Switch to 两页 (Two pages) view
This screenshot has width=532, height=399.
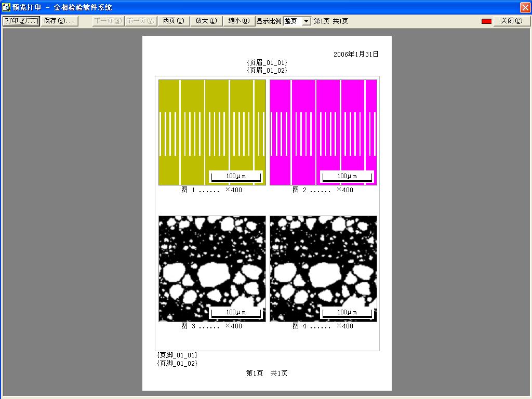173,21
